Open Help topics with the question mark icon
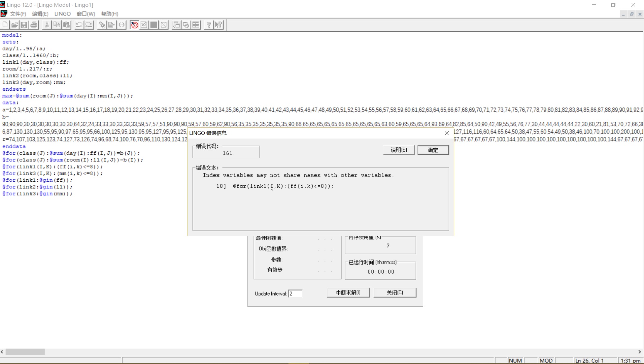This screenshot has width=644, height=364. point(209,25)
